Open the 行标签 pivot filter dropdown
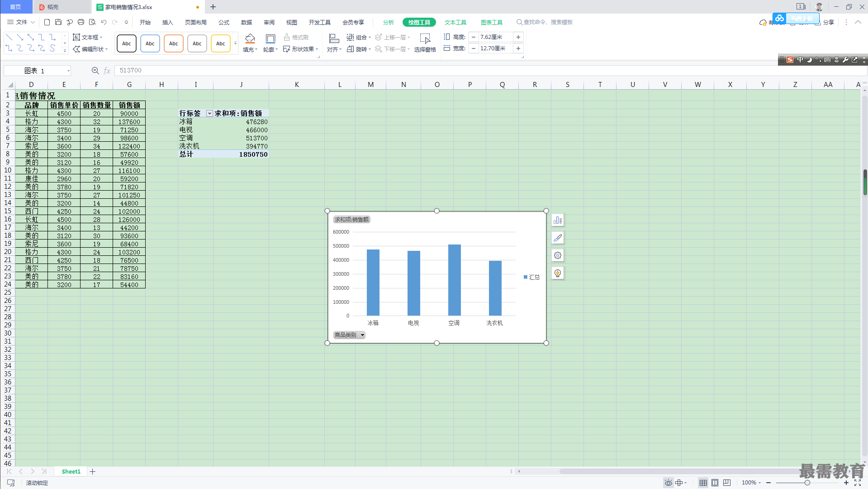The height and width of the screenshot is (489, 868). point(209,114)
